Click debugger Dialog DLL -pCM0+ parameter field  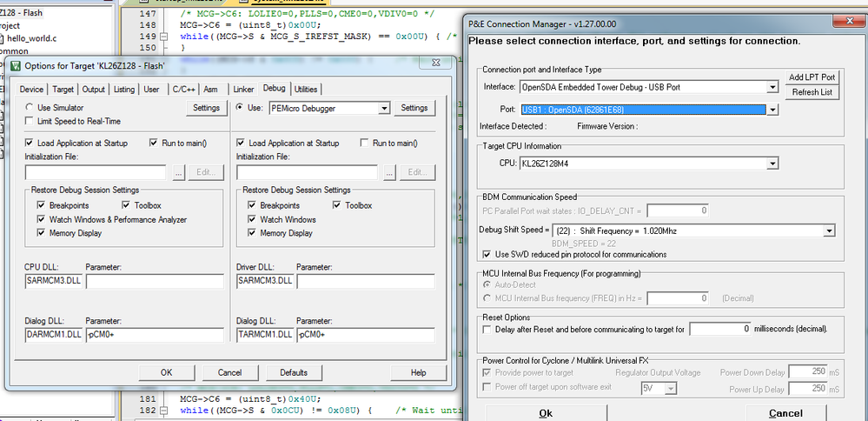tap(366, 335)
